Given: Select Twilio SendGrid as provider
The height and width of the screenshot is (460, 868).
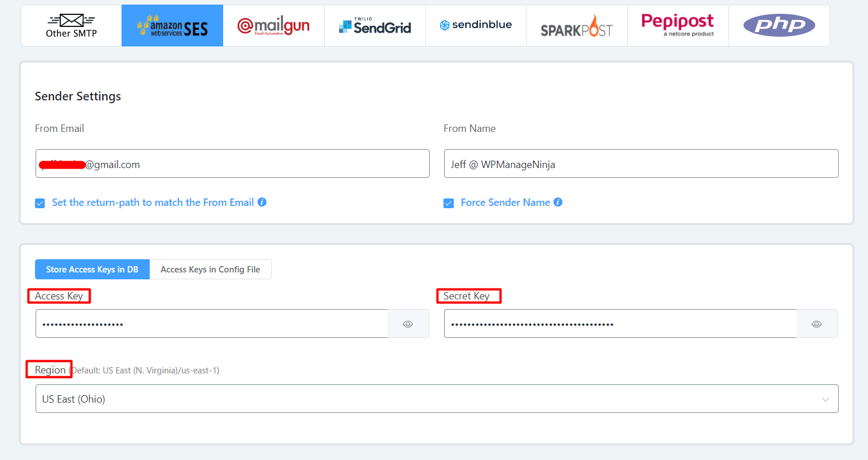Looking at the screenshot, I should (x=375, y=26).
